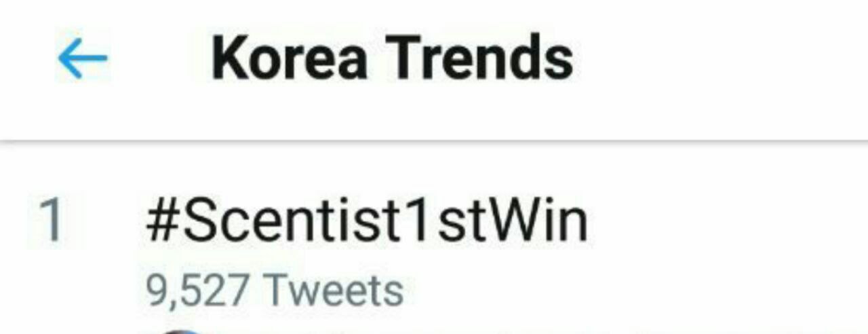Tap the Korea Trends header title
This screenshot has height=334, width=868.
392,58
